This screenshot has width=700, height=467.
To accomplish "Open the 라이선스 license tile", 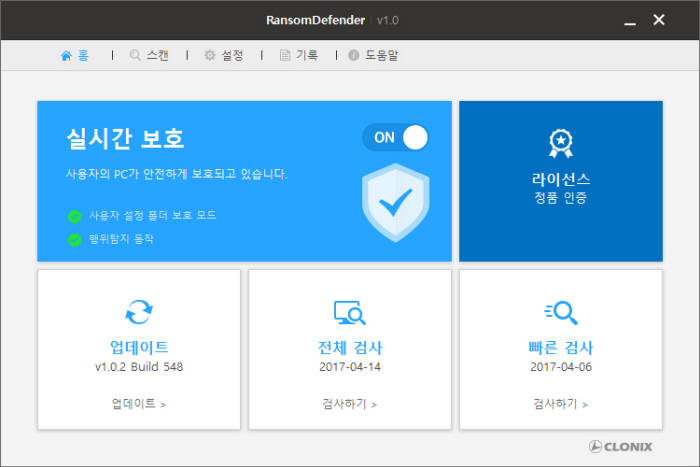I will (561, 181).
